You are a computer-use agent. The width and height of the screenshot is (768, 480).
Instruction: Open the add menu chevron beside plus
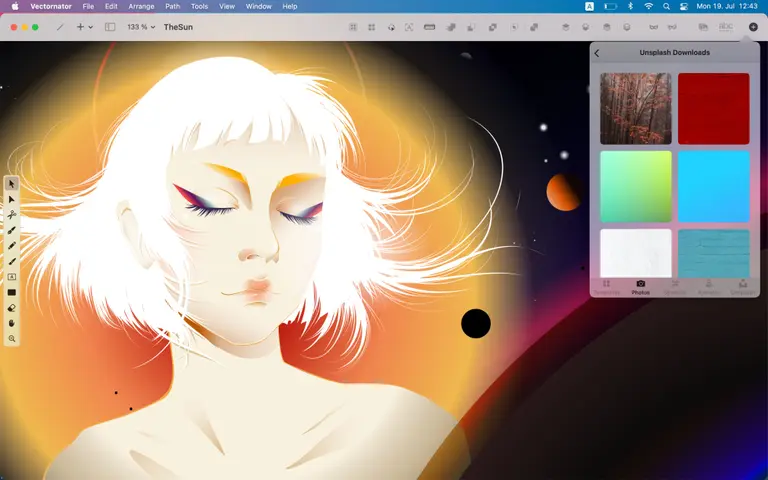[91, 27]
